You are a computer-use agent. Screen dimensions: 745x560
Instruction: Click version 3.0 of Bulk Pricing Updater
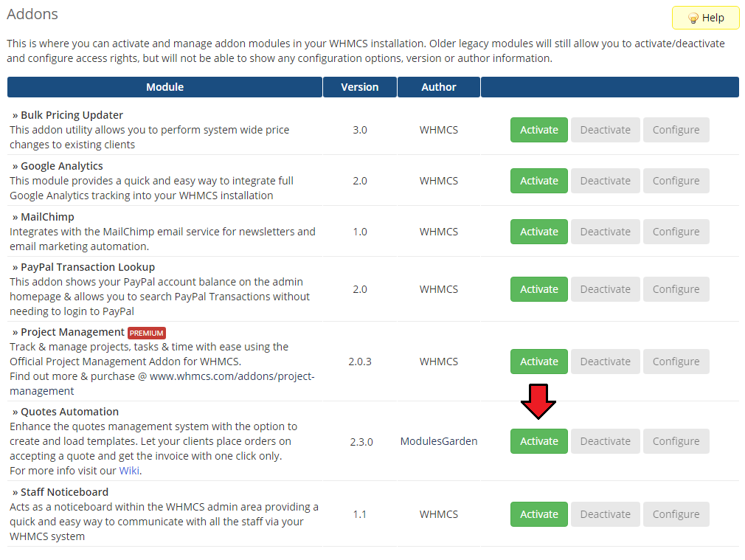click(x=360, y=130)
